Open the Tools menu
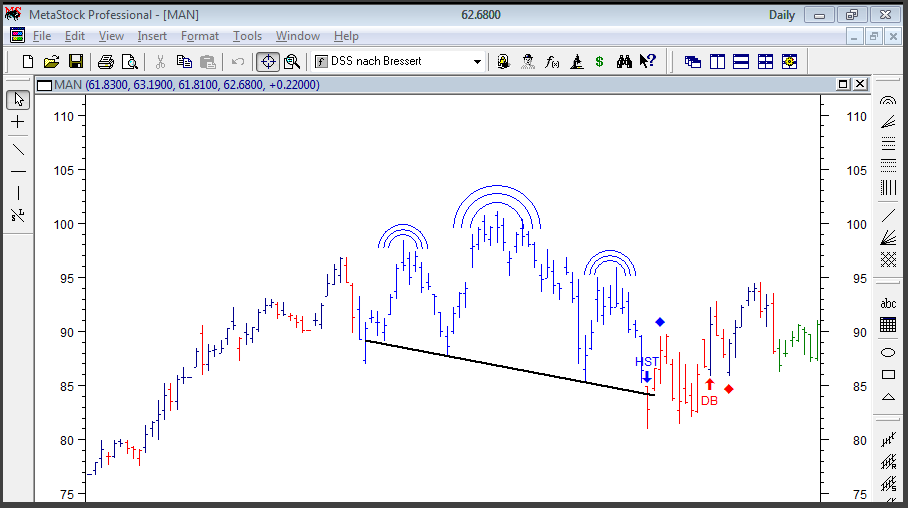The height and width of the screenshot is (508, 908). 247,36
